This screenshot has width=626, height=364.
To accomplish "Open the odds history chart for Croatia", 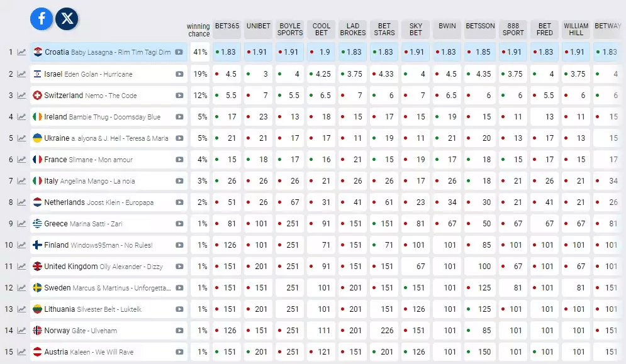I will pos(21,52).
